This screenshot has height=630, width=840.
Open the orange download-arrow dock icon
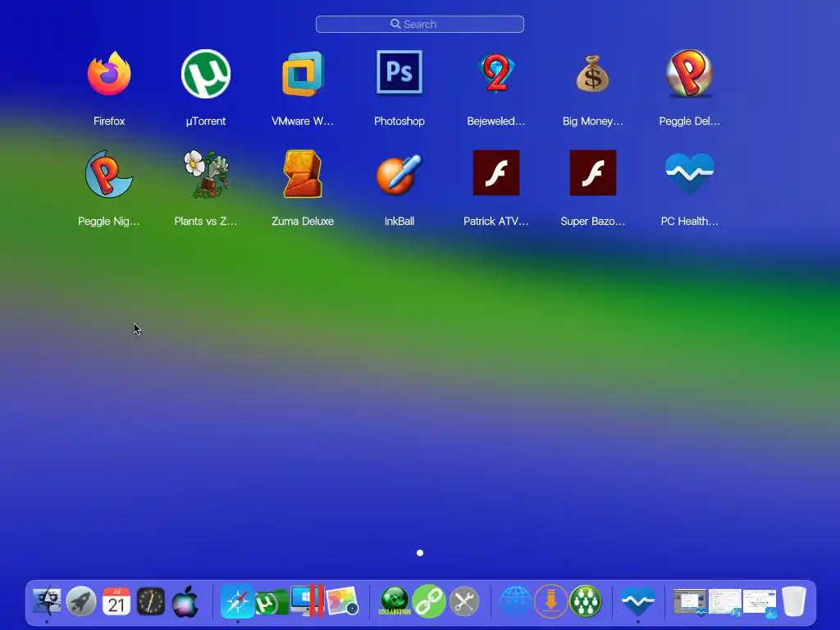550,601
